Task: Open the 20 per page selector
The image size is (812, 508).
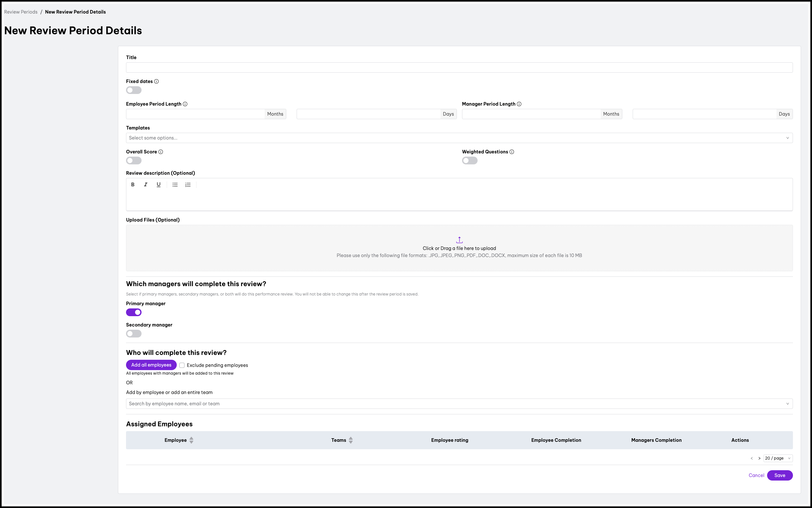Action: coord(778,458)
